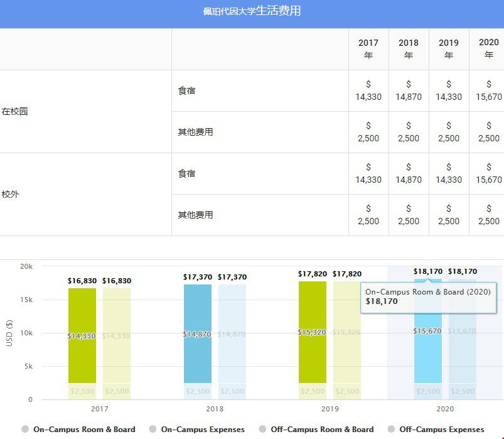504x439 pixels.
Task: Click the 2017年 column header
Action: click(368, 49)
